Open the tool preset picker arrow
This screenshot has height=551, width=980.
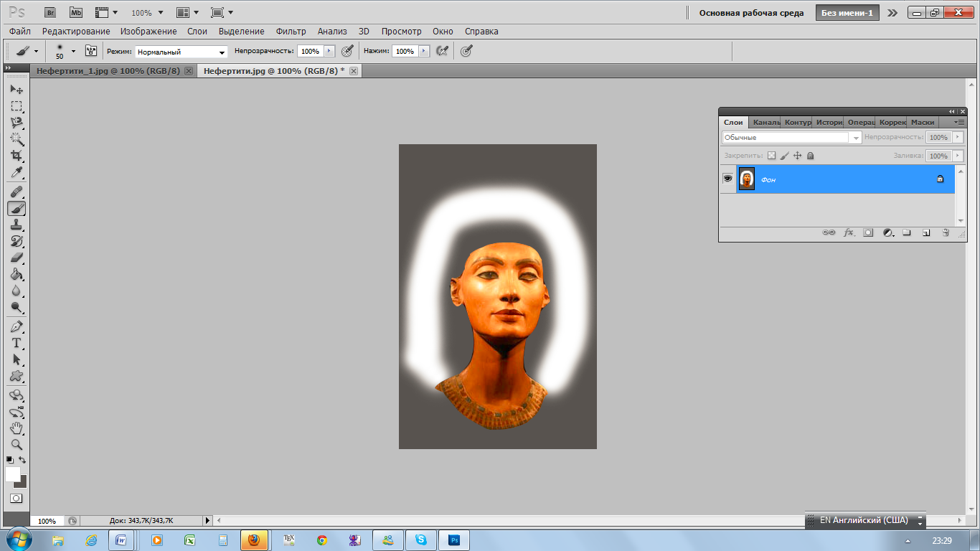(36, 52)
